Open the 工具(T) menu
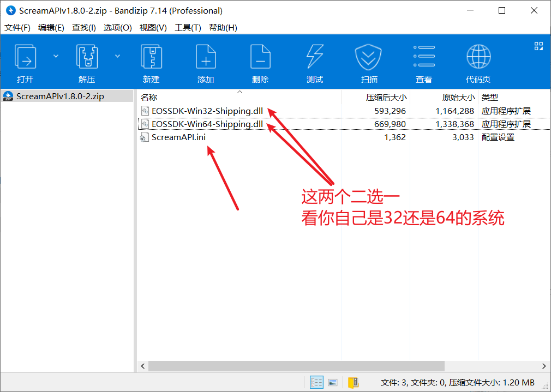551x392 pixels. pos(188,27)
